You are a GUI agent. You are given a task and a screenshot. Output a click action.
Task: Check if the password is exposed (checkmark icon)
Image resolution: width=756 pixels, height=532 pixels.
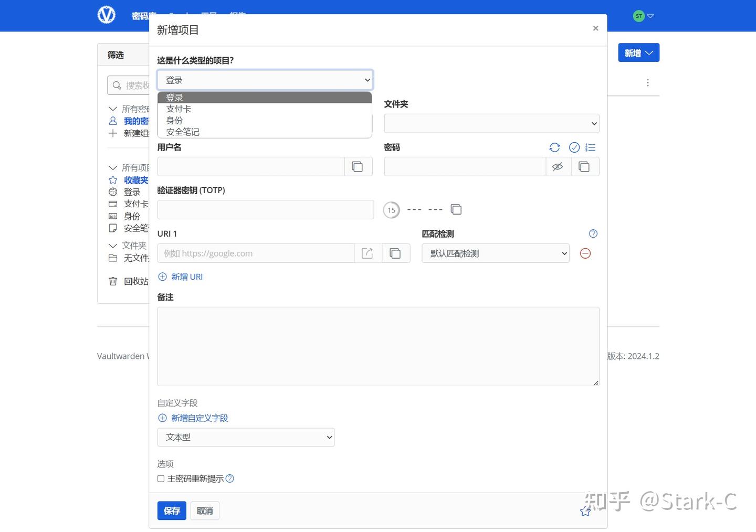click(x=574, y=147)
